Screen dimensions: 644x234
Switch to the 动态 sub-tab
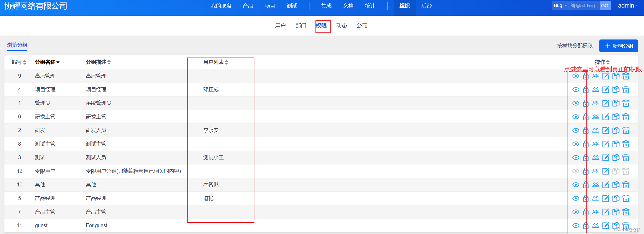tap(342, 26)
